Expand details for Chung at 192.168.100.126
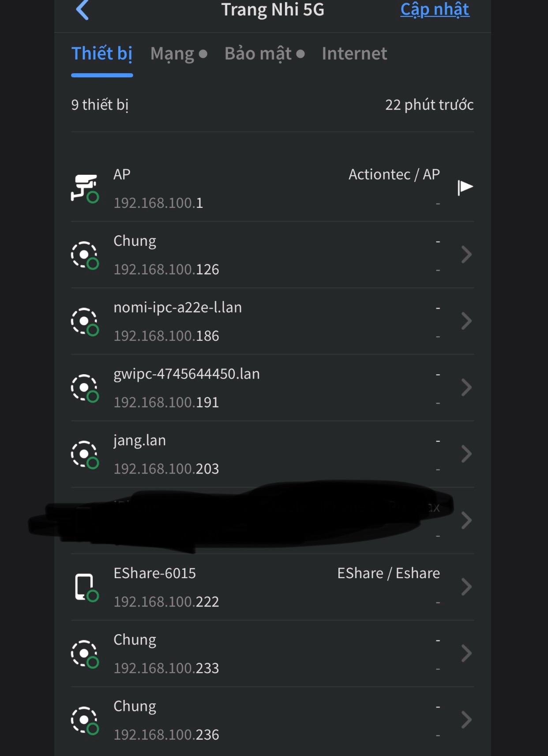The width and height of the screenshot is (548, 756). (466, 255)
